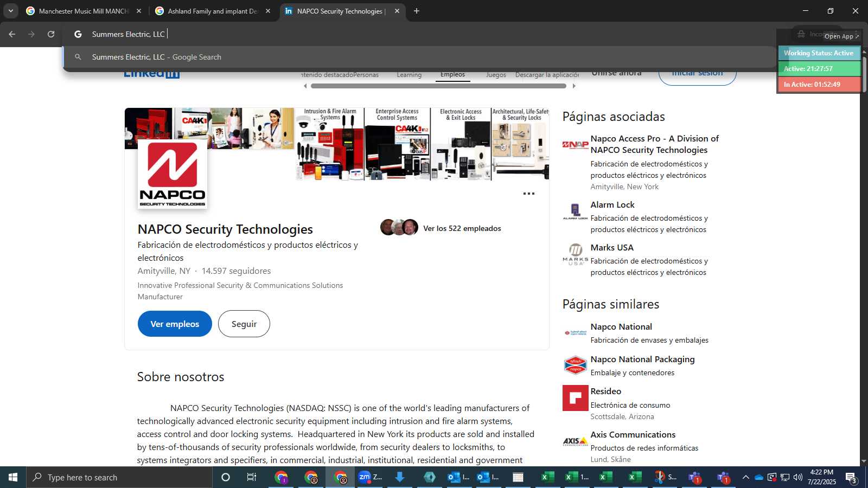The height and width of the screenshot is (488, 868).
Task: Open Descargar la aplicación nav item
Action: [x=547, y=75]
